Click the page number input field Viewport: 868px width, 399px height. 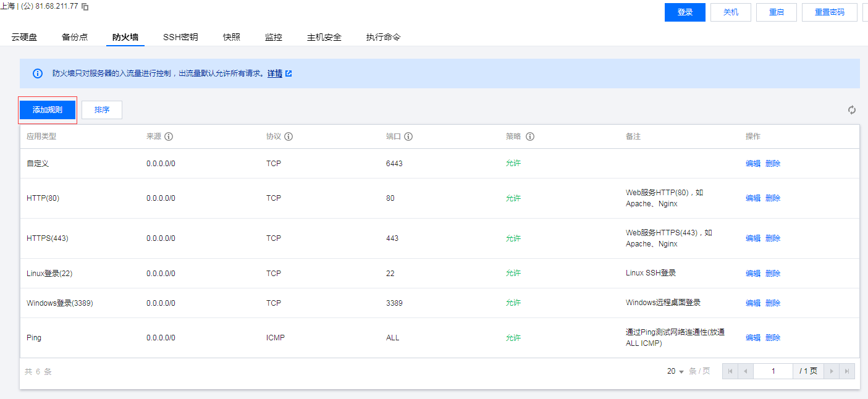click(x=773, y=371)
